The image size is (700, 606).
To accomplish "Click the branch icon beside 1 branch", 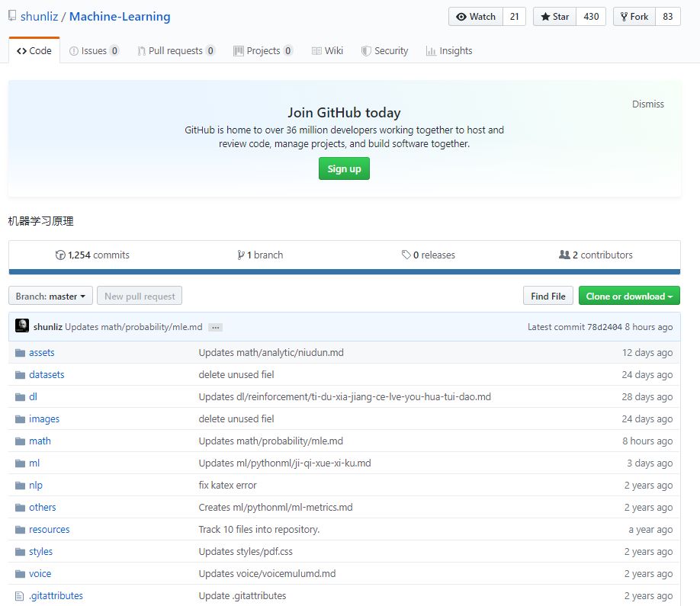I will click(241, 255).
